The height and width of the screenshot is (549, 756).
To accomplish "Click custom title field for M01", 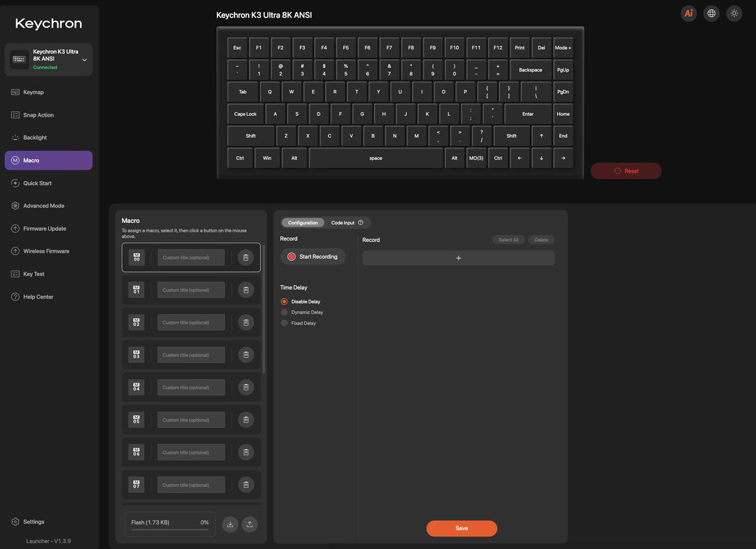I will pos(191,290).
